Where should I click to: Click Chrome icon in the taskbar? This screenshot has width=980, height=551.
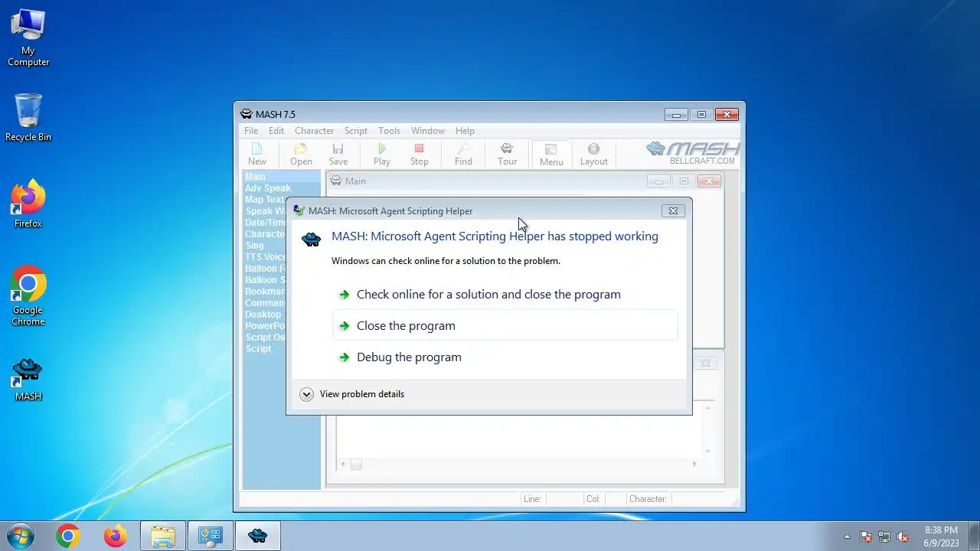click(x=68, y=536)
